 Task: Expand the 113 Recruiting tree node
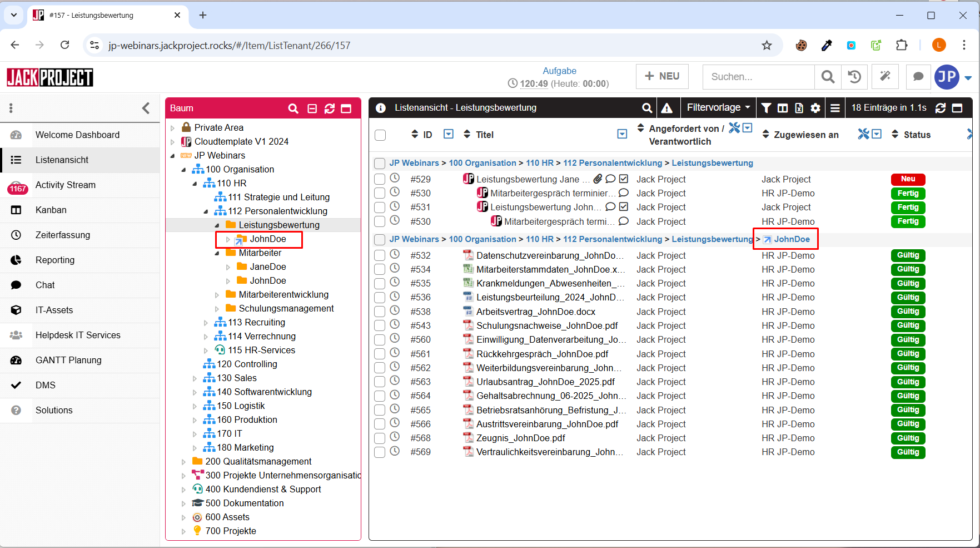(x=206, y=323)
